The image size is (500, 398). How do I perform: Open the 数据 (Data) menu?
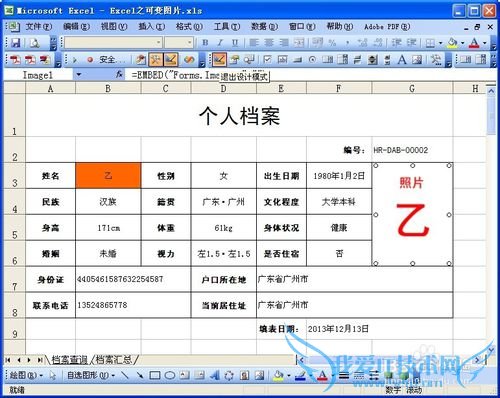pyautogui.click(x=264, y=26)
